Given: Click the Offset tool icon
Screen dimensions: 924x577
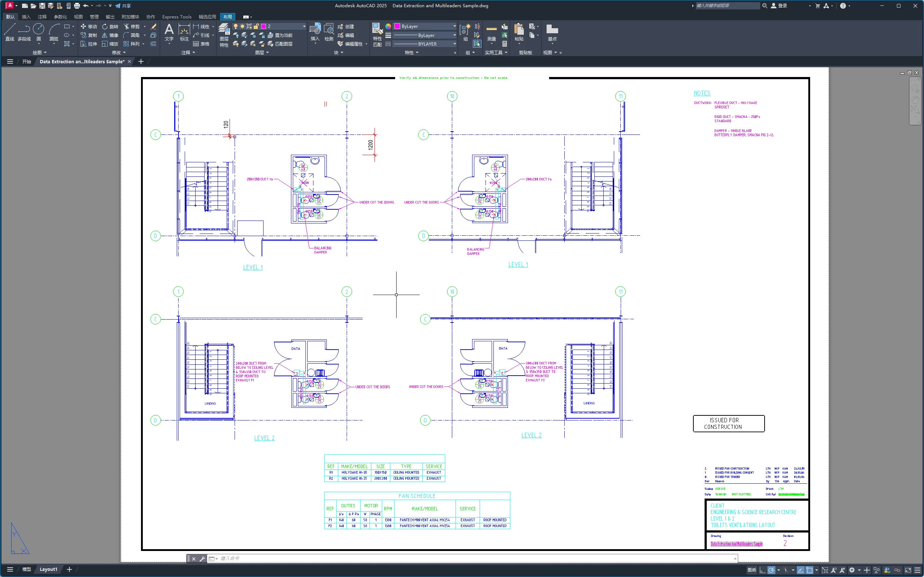Looking at the screenshot, I should coord(153,44).
